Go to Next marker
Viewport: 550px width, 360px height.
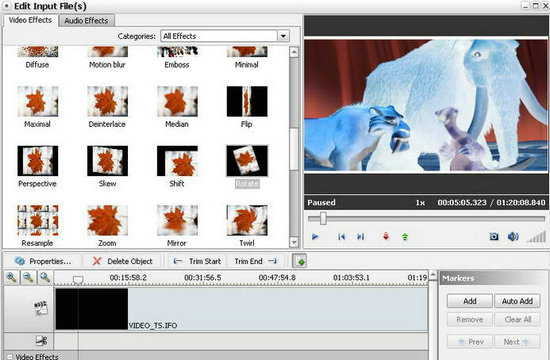click(517, 341)
